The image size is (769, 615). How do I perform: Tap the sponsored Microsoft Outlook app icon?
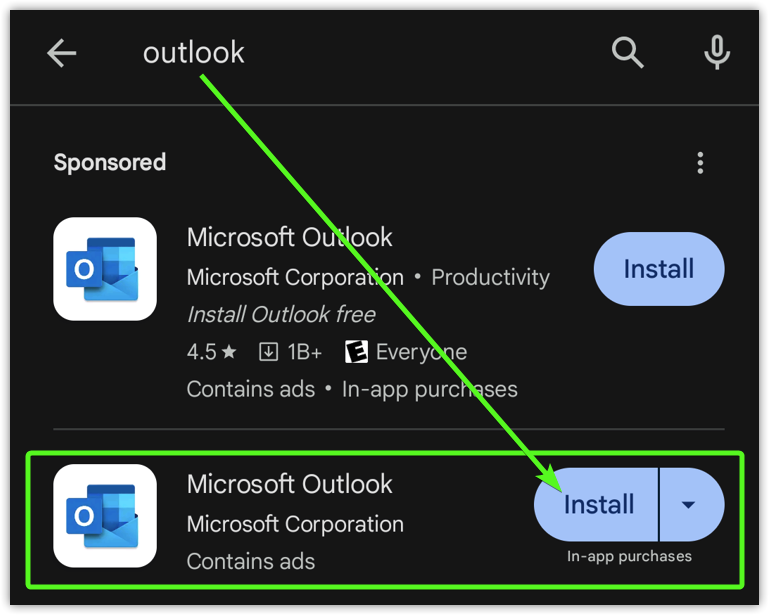click(x=105, y=269)
